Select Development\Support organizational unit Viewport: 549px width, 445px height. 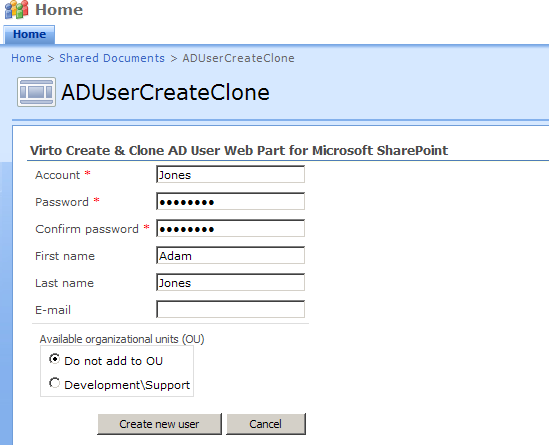click(x=54, y=383)
